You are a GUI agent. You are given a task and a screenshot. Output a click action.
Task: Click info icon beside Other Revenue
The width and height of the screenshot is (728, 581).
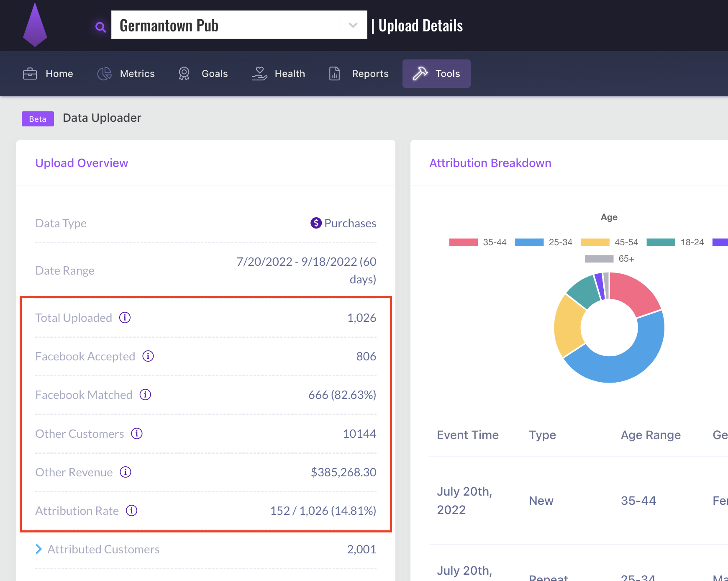pyautogui.click(x=126, y=472)
